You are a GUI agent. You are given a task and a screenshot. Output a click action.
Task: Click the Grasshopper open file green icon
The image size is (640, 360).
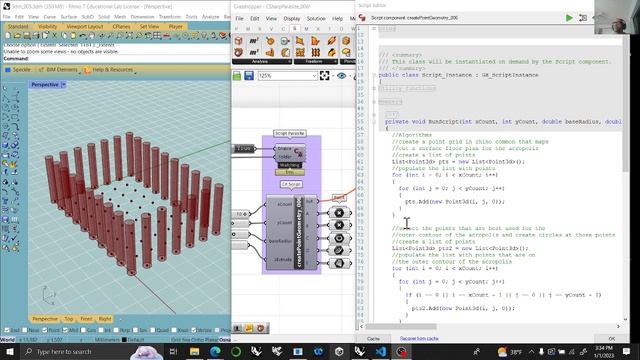coord(237,76)
